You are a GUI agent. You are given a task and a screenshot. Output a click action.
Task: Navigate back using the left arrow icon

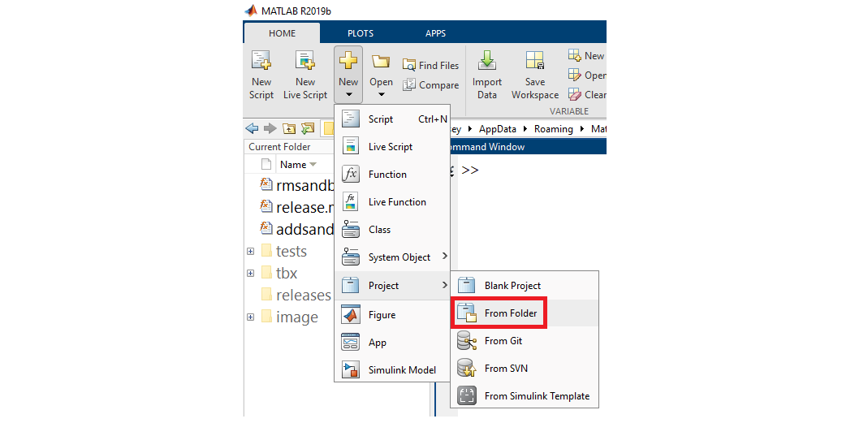click(252, 128)
